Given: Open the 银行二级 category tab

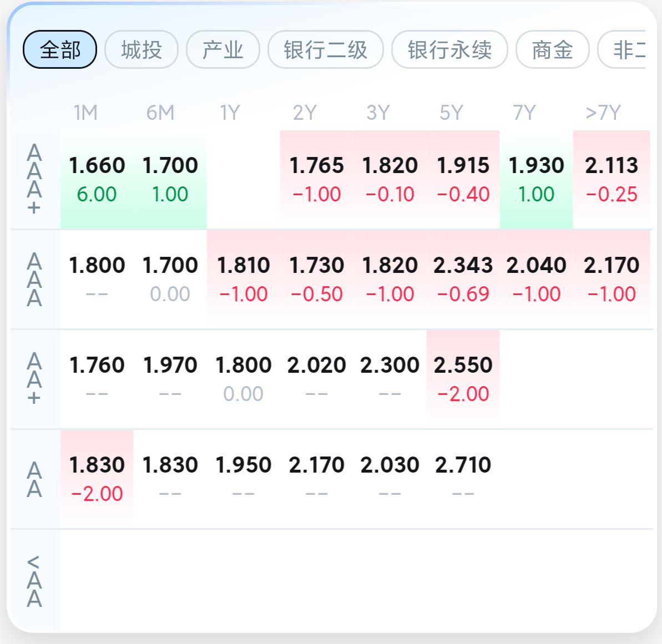Looking at the screenshot, I should (x=326, y=49).
